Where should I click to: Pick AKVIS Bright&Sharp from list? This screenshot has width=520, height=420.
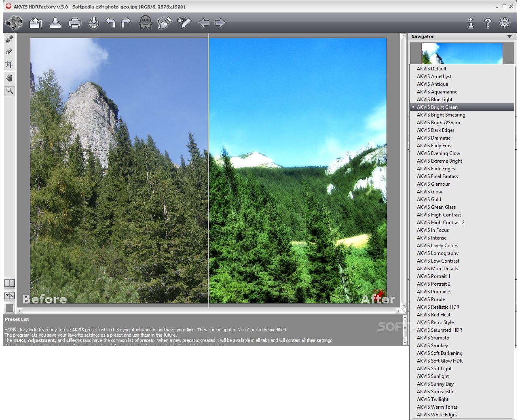click(x=462, y=123)
